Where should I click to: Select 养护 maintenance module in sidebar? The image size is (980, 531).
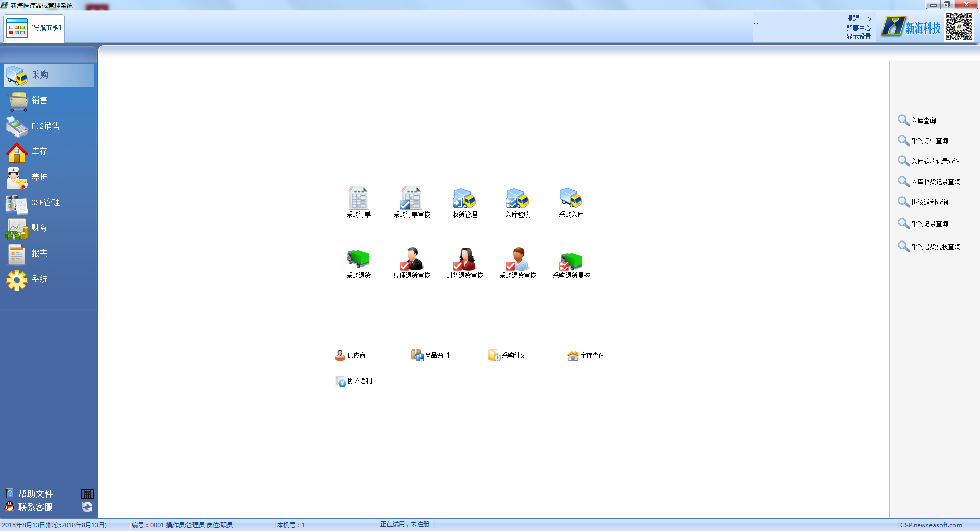(x=49, y=177)
